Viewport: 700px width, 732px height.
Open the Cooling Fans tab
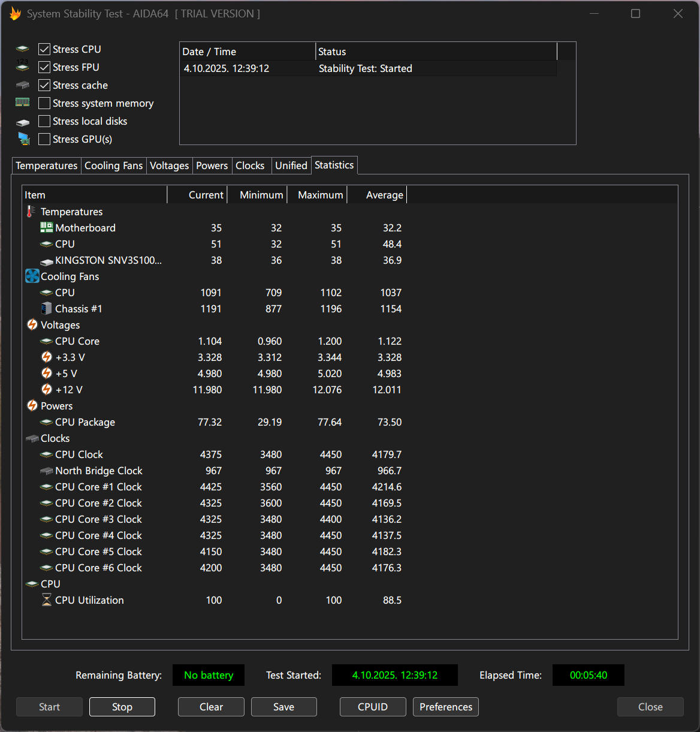[x=113, y=165]
